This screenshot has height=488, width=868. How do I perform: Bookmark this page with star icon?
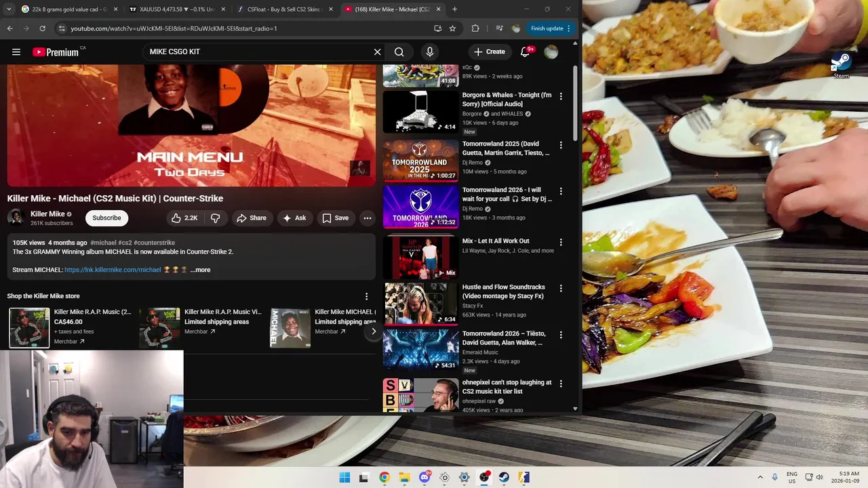452,28
